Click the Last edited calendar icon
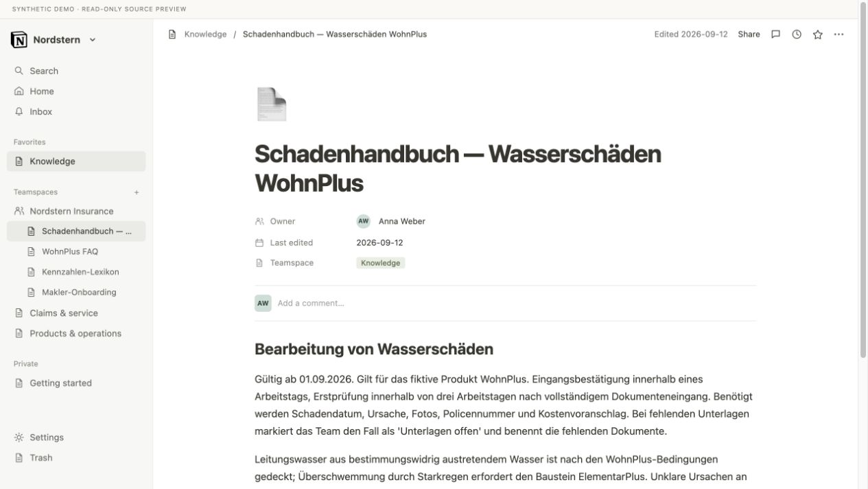 click(x=259, y=242)
